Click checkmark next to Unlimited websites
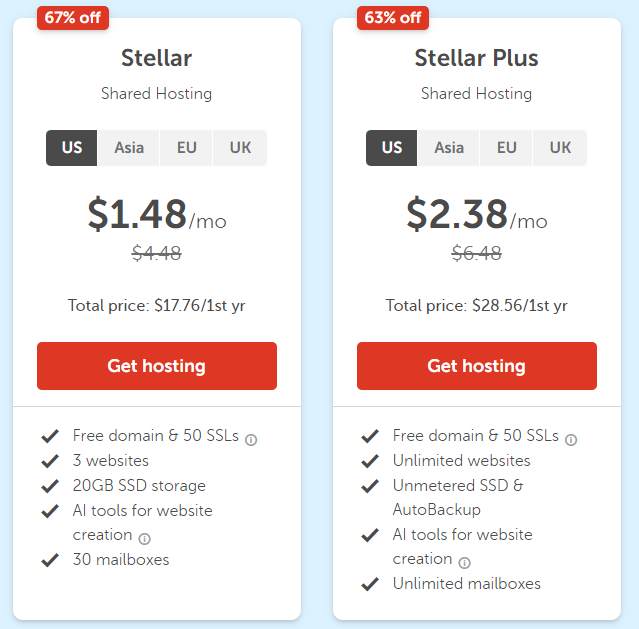The height and width of the screenshot is (629, 639). click(x=370, y=461)
